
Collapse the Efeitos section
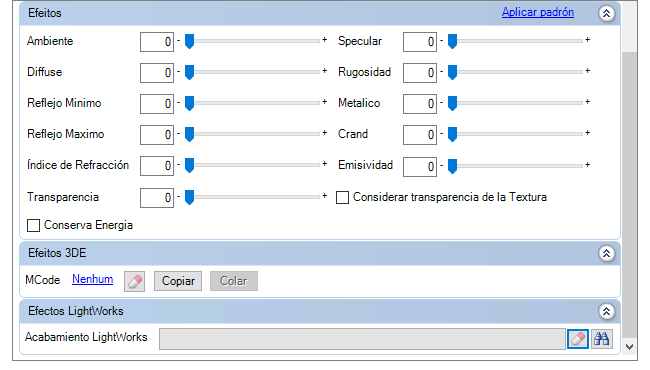point(606,13)
